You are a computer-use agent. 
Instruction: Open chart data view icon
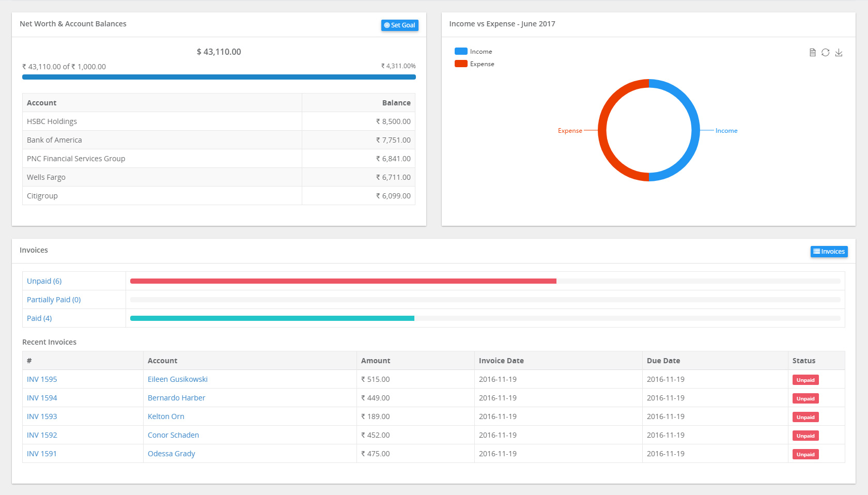pyautogui.click(x=812, y=53)
